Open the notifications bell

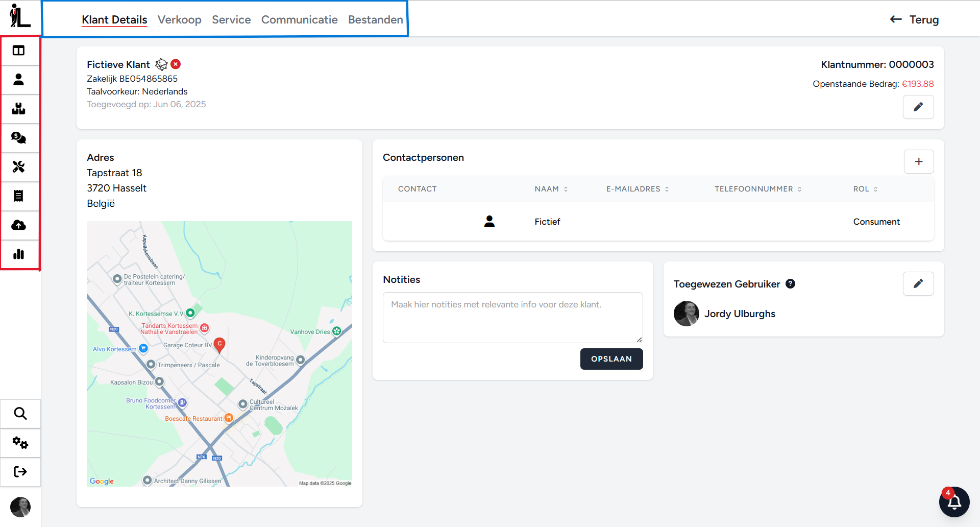[x=954, y=502]
